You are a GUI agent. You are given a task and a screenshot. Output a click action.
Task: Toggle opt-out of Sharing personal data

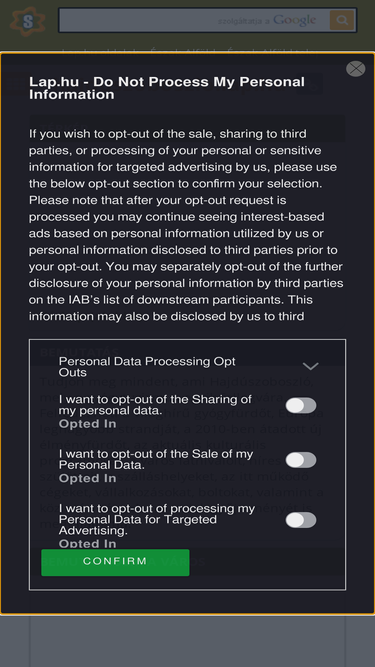301,405
